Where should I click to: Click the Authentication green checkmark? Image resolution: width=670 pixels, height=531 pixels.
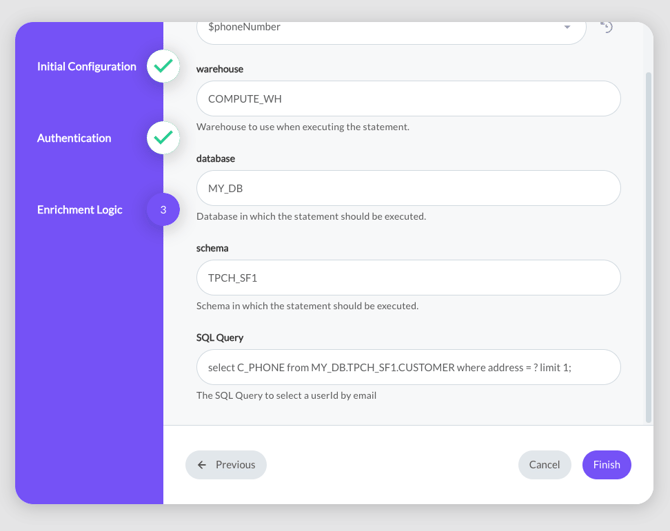click(x=163, y=138)
